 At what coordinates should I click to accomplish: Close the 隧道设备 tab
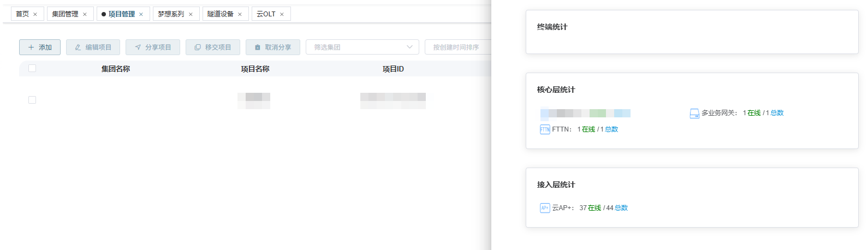coord(240,14)
